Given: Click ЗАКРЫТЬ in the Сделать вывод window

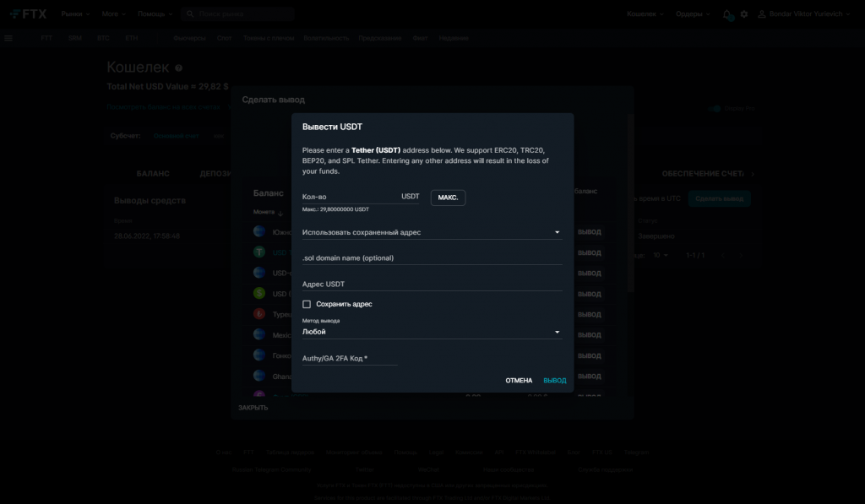Looking at the screenshot, I should (253, 408).
